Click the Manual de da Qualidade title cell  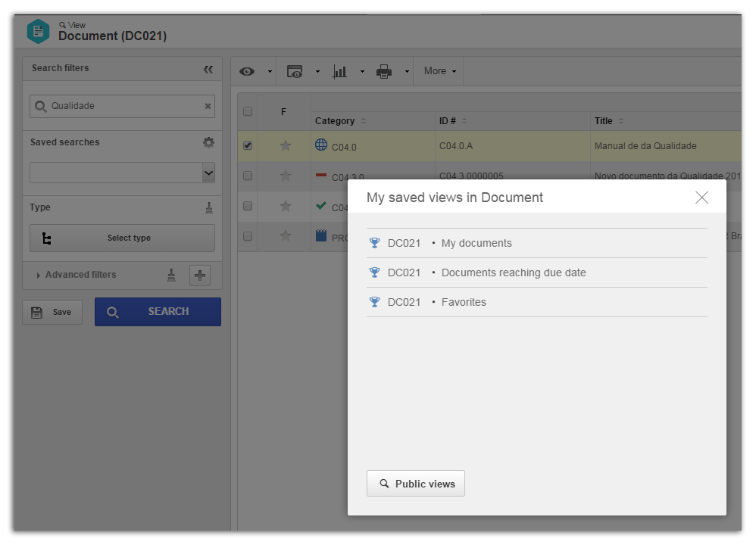coord(645,146)
